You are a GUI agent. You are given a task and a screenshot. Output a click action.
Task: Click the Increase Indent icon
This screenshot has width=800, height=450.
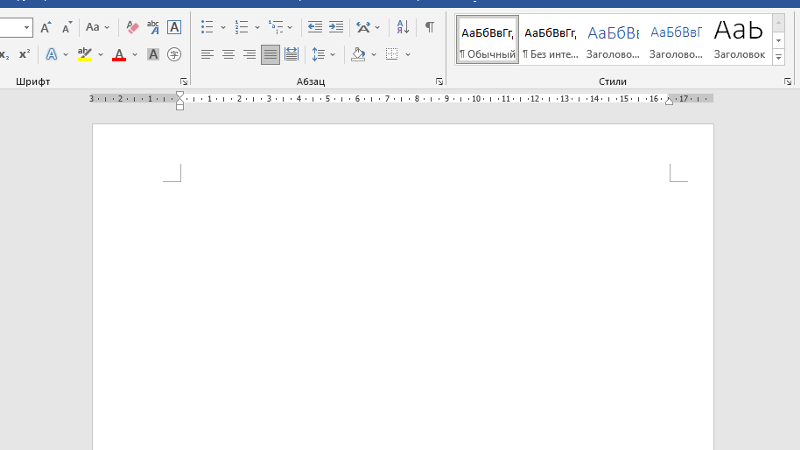tap(336, 27)
